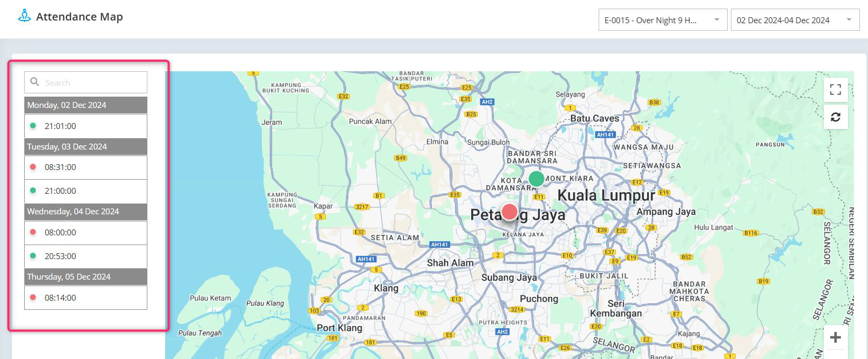The height and width of the screenshot is (359, 868).
Task: Select the 20:53:00 attendance entry
Action: click(86, 256)
